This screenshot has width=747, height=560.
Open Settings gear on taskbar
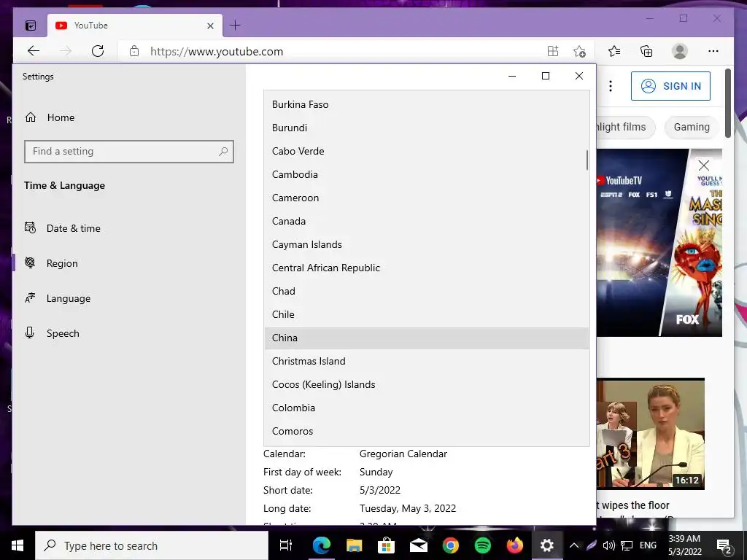[x=547, y=545]
